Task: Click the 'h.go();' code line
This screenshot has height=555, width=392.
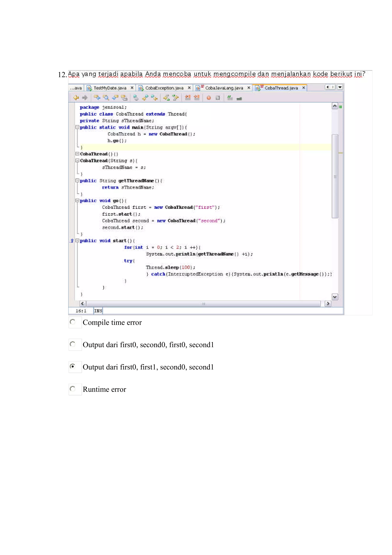Action: pos(117,141)
